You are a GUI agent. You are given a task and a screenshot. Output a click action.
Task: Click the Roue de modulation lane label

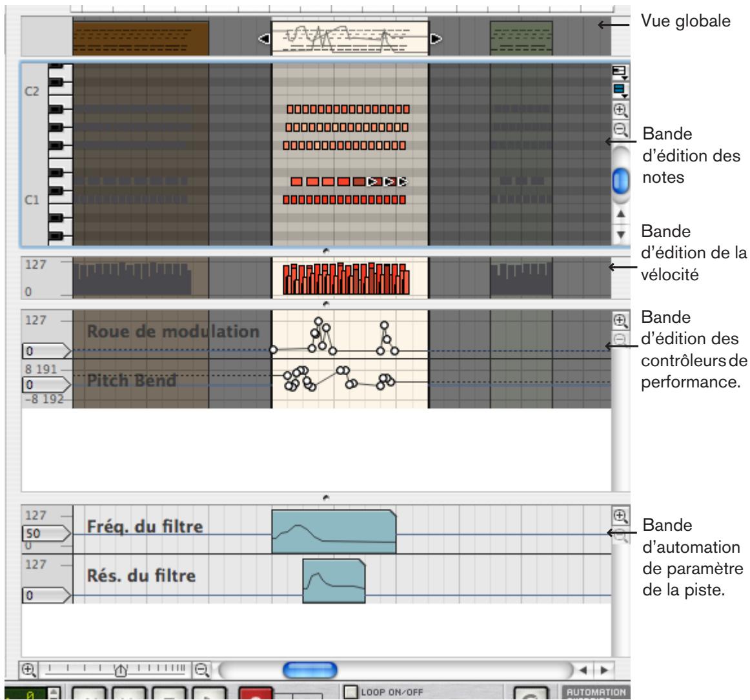(173, 331)
